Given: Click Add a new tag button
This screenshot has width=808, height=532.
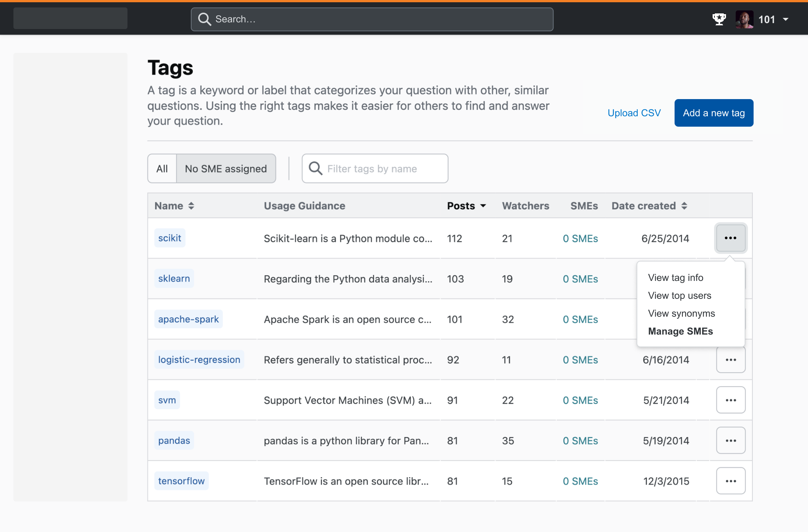Looking at the screenshot, I should (714, 113).
